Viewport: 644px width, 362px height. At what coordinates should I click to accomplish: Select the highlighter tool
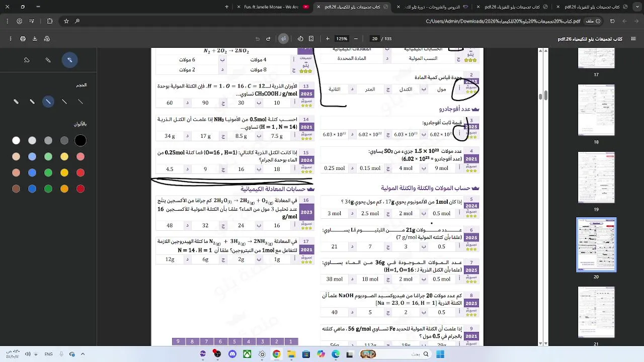click(x=48, y=60)
